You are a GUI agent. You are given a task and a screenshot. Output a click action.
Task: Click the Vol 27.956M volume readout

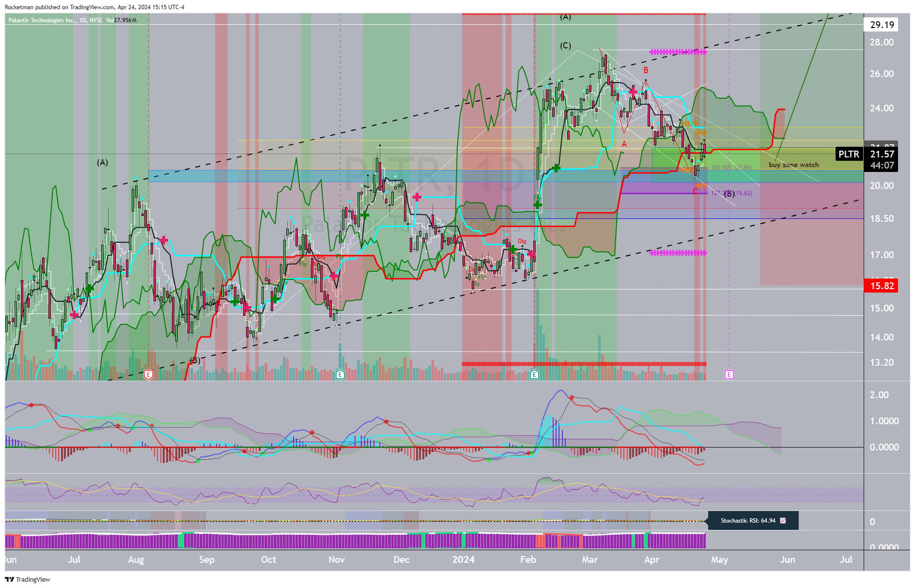tap(121, 20)
